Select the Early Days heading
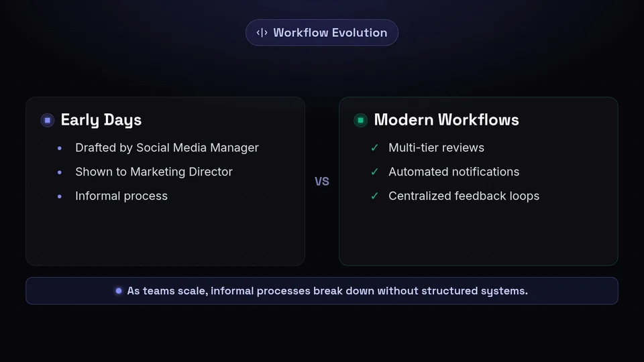Screen dimensions: 644x362 [101, 120]
